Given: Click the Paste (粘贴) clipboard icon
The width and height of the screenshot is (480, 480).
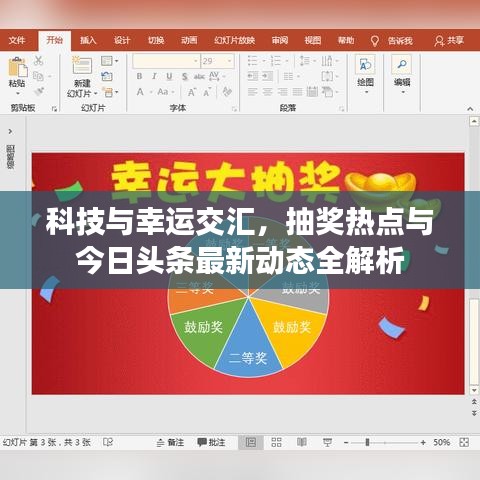Looking at the screenshot, I should [x=17, y=67].
